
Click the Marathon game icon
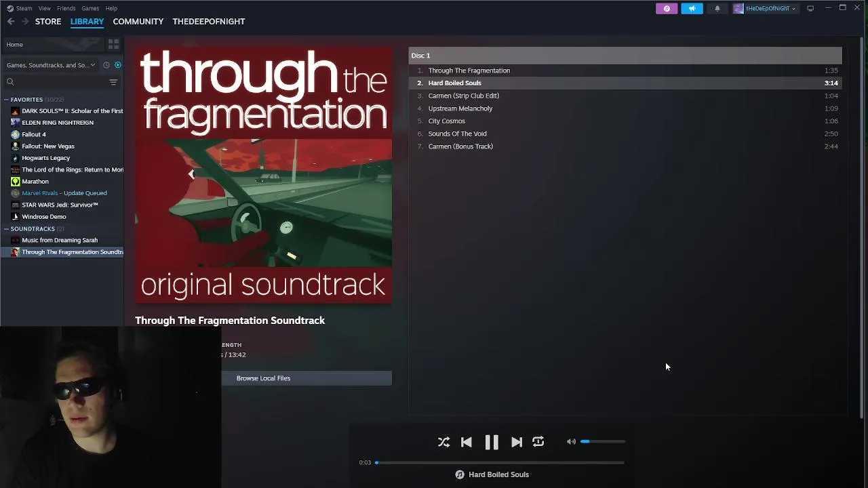pos(16,182)
